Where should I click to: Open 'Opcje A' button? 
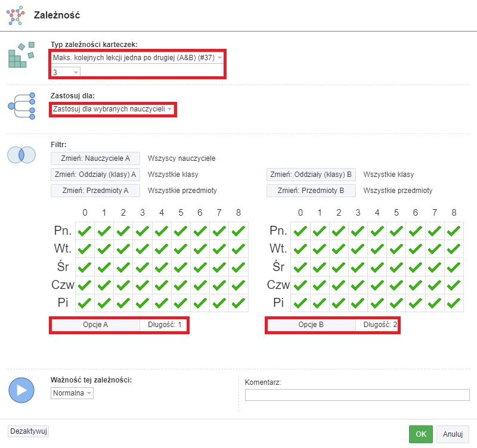(95, 325)
